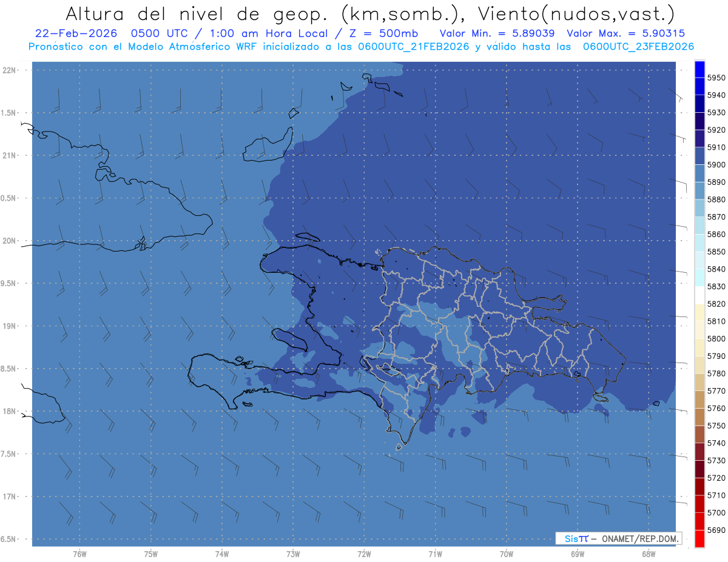Screen dimensions: 728x562
Task: Click the 72W longitude label
Action: point(364,554)
